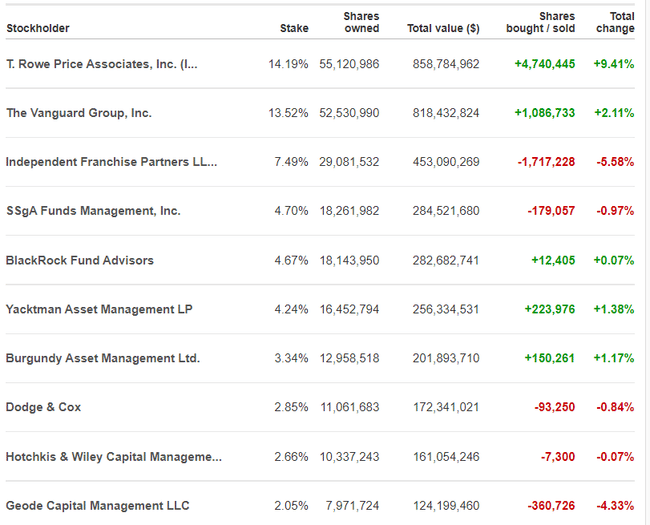Sort by Stockholder column header

[38, 28]
